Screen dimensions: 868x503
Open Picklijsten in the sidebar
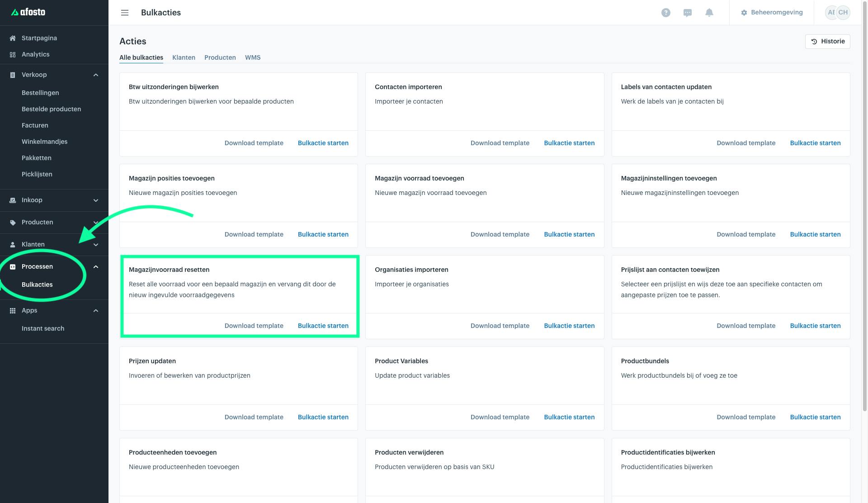coord(37,174)
